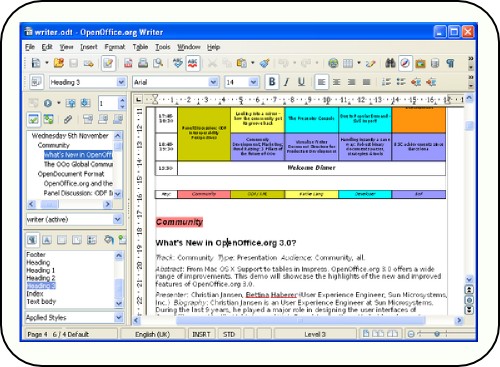Open the Table size dropdown arrow
The width and height of the screenshot is (500, 367).
(x=359, y=63)
